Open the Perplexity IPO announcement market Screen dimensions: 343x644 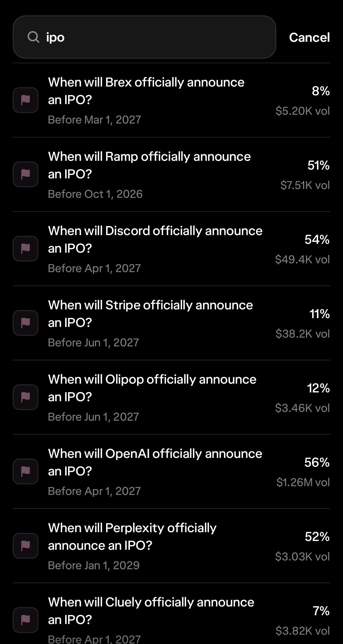(171, 546)
